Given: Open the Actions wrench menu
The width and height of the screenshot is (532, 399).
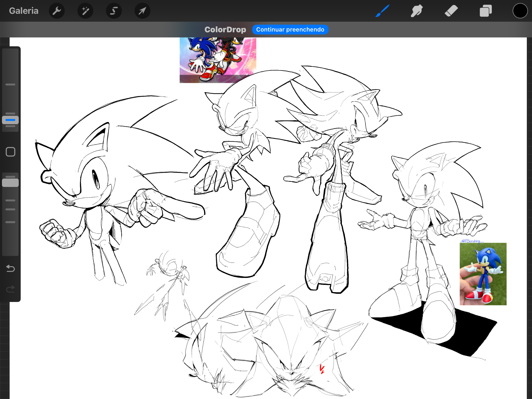Looking at the screenshot, I should pos(57,11).
